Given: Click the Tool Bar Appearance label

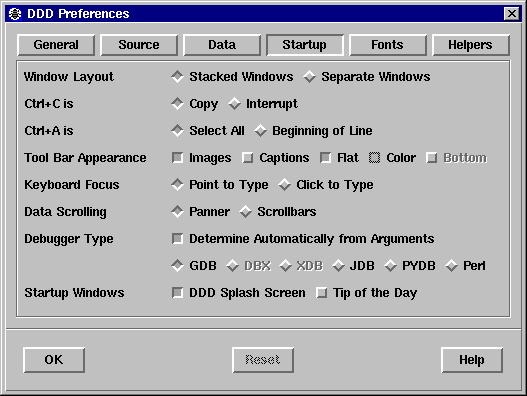Looking at the screenshot, I should point(85,158).
